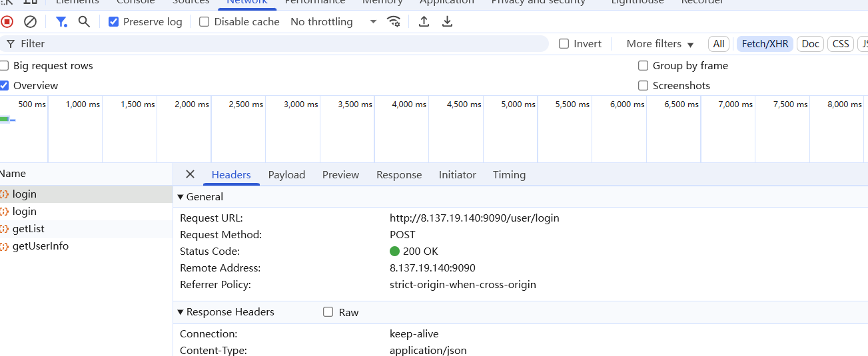Click the Remote Address value 8.137.19.140:9090

(x=432, y=267)
